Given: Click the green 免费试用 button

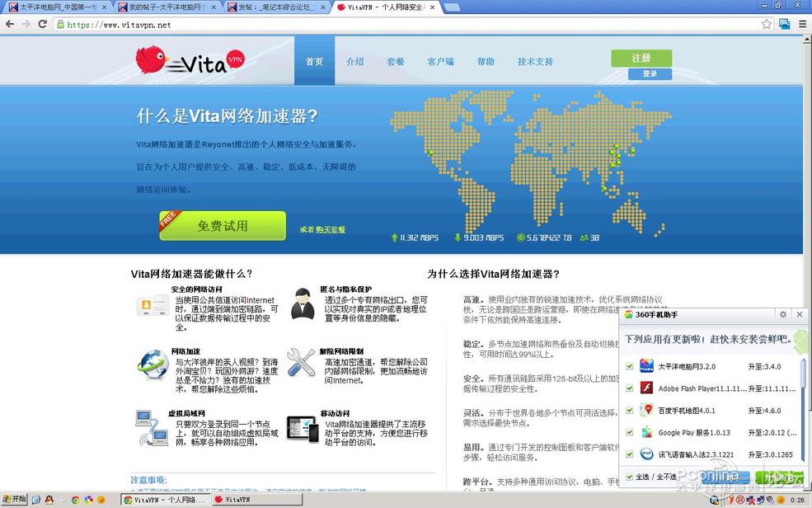Looking at the screenshot, I should (223, 225).
